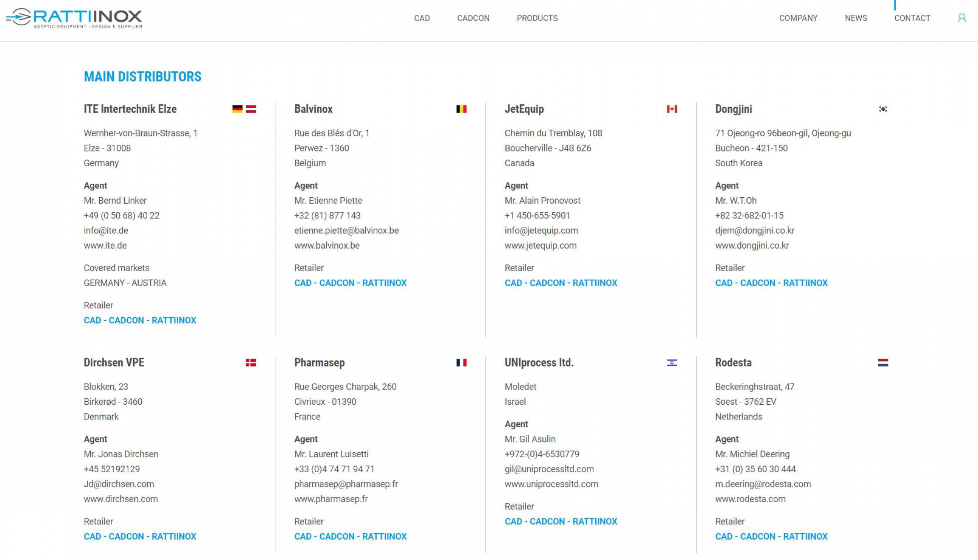Screen dimensions: 978x560
Task: Click info@jetequip.com email
Action: coord(541,231)
